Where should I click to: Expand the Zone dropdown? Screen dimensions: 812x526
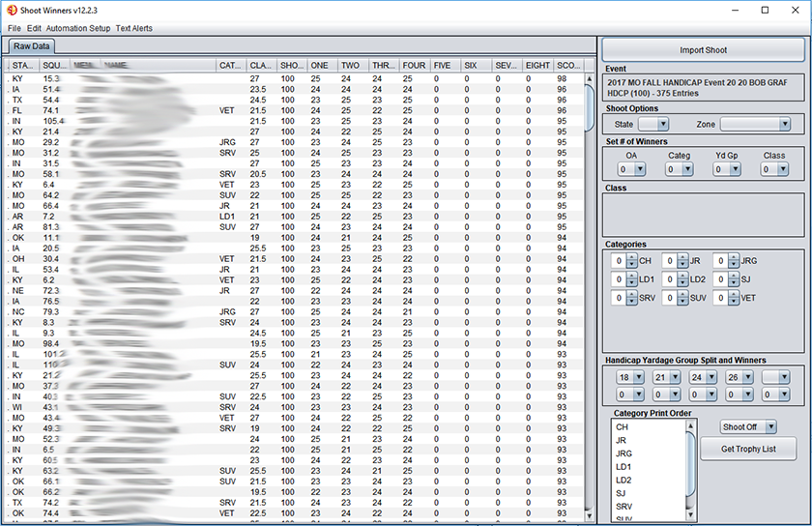[755, 125]
